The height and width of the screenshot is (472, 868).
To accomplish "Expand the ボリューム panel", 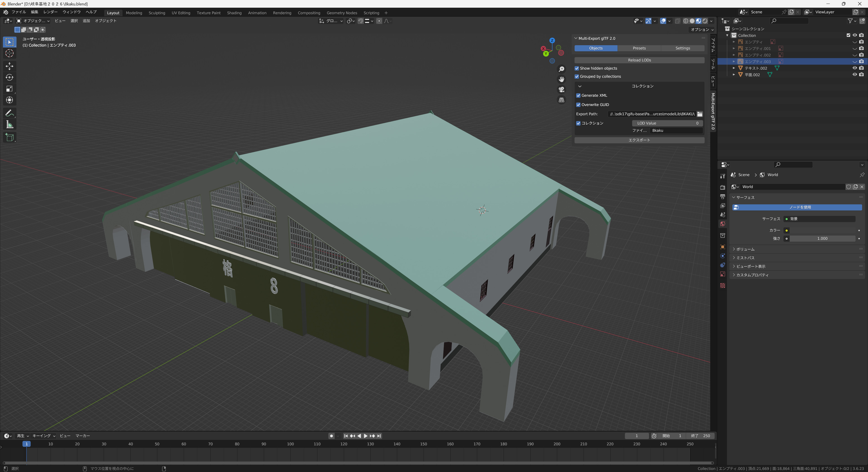I will pyautogui.click(x=797, y=249).
